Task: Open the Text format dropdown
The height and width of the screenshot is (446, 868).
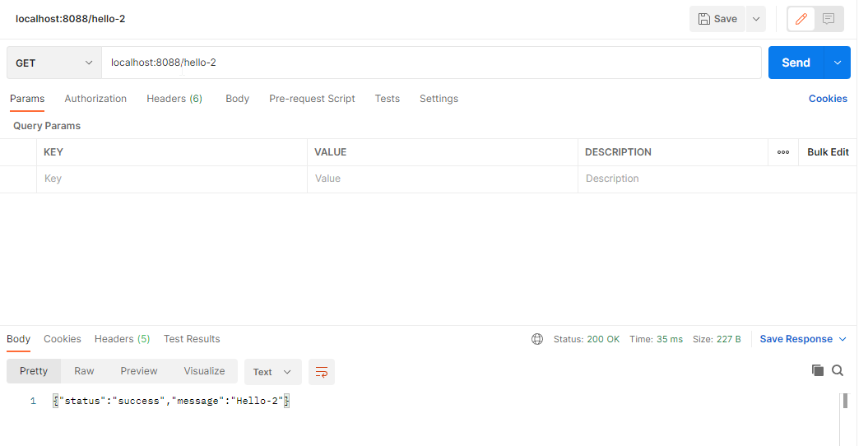Action: (272, 372)
